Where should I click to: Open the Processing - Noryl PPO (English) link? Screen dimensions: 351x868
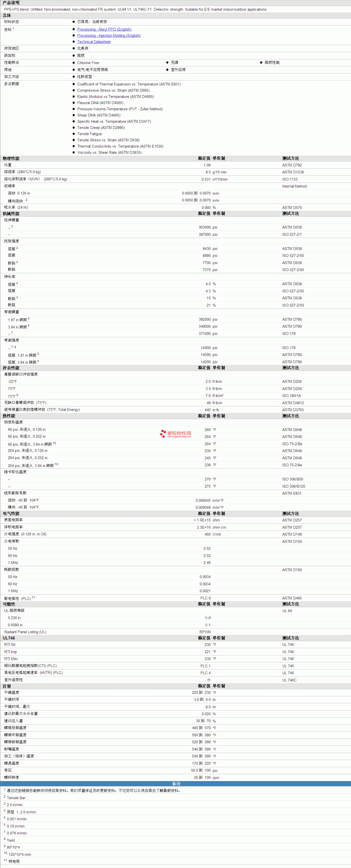(104, 29)
